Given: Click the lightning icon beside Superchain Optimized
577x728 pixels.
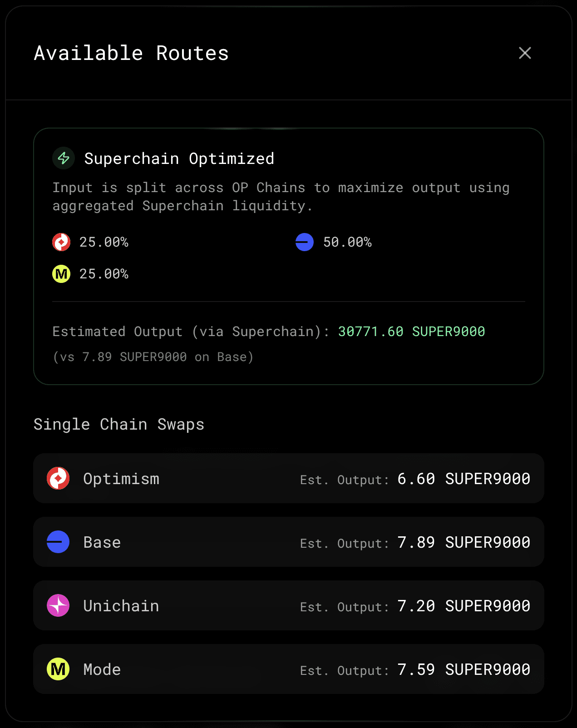Looking at the screenshot, I should pos(63,158).
